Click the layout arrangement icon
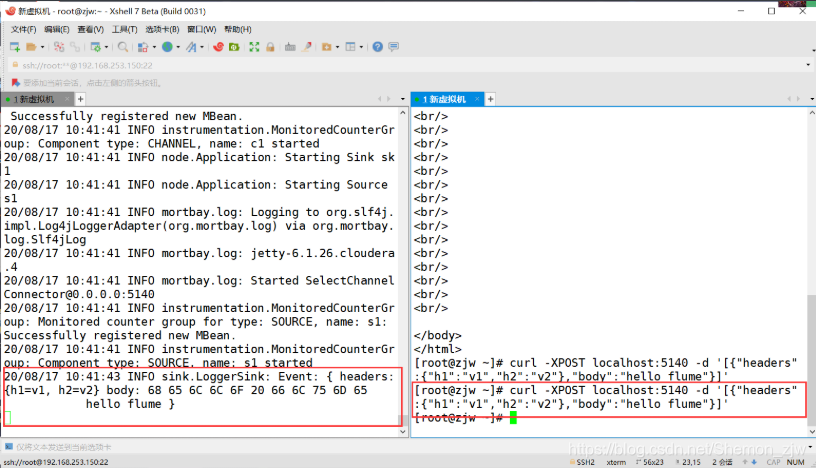The height and width of the screenshot is (468, 816). click(351, 47)
